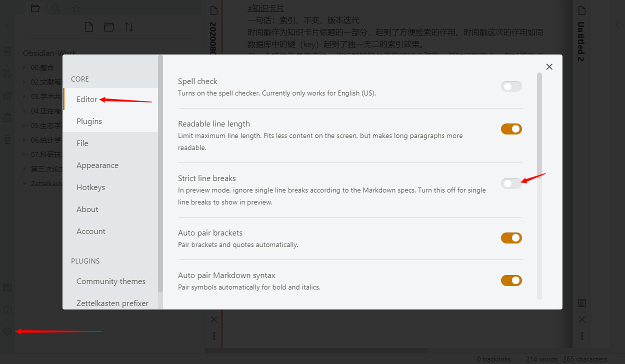Click the microphone audio recorder icon
The height and width of the screenshot is (364, 625).
[x=7, y=139]
